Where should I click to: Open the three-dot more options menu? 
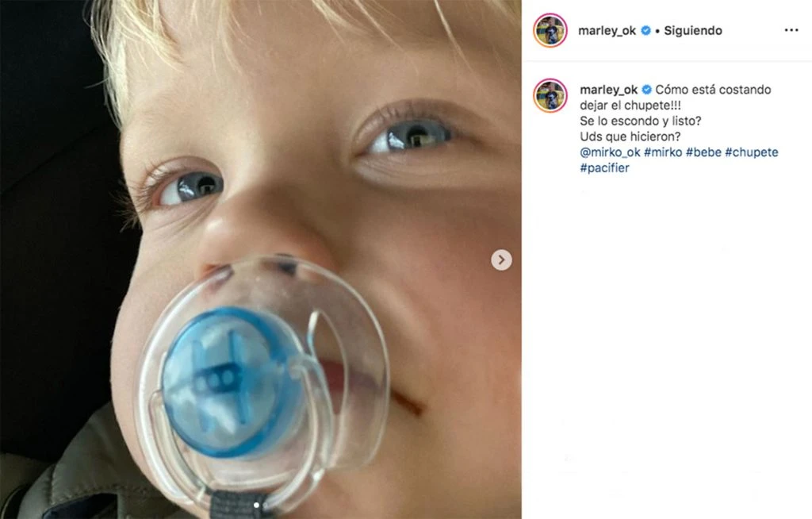(x=791, y=30)
